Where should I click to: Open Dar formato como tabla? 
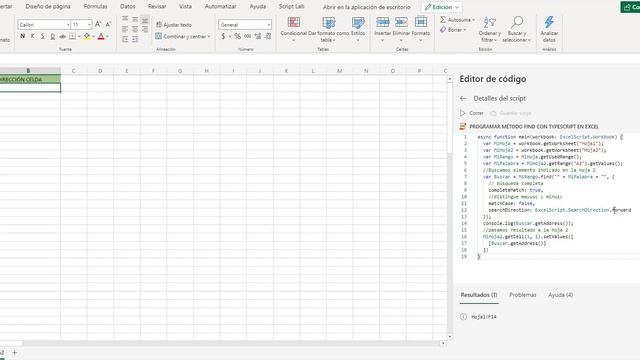coord(329,29)
